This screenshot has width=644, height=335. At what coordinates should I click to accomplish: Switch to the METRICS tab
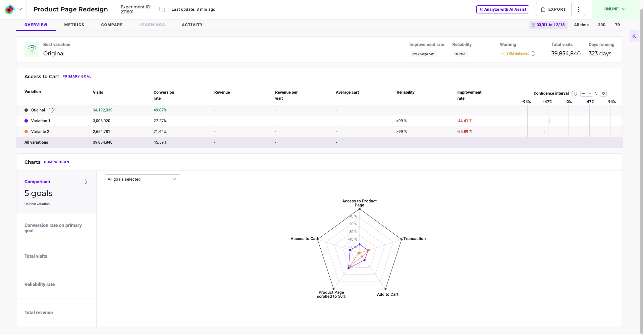[74, 25]
